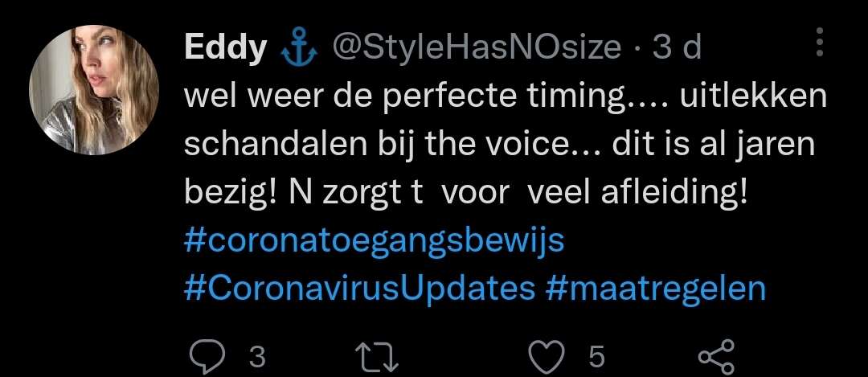868x377 pixels.
Task: Open the #maatregelen hashtag
Action: (x=656, y=289)
